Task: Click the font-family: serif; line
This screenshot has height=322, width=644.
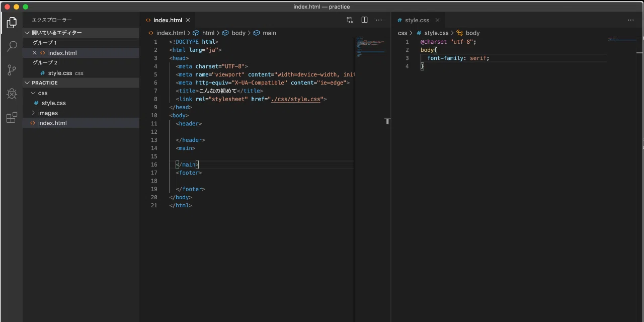Action: [x=458, y=58]
